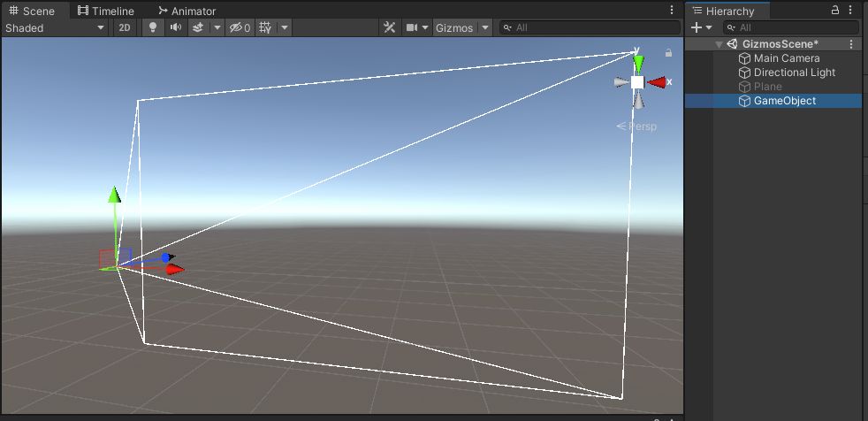Toggle scene lighting bulb icon
This screenshot has height=421, width=868.
click(153, 27)
